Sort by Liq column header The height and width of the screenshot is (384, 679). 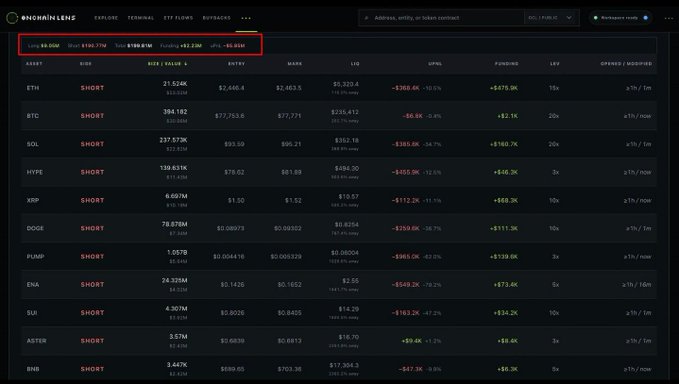(355, 64)
